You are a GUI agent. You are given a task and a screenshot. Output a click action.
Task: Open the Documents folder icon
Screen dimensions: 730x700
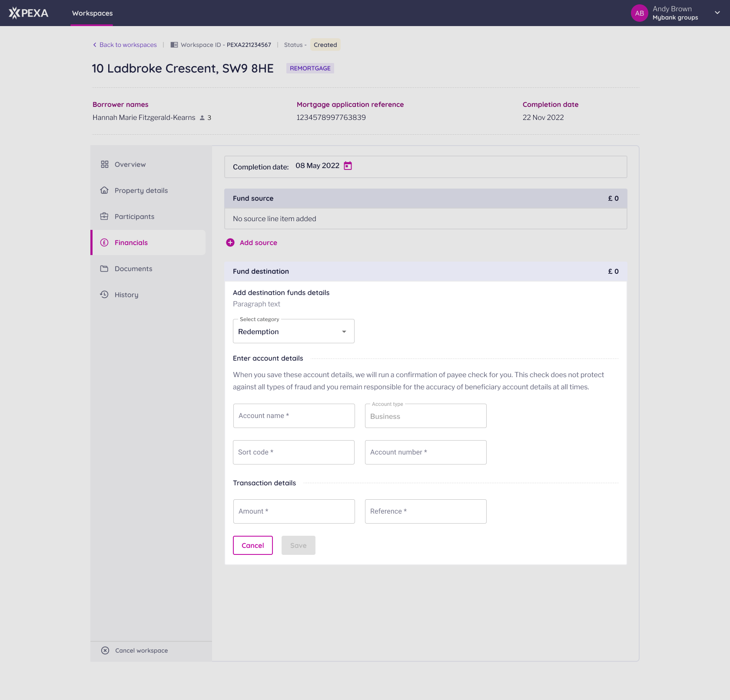(104, 269)
